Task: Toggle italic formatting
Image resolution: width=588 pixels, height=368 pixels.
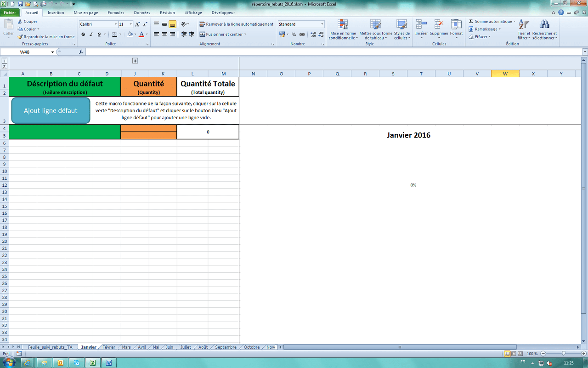Action: [x=91, y=34]
